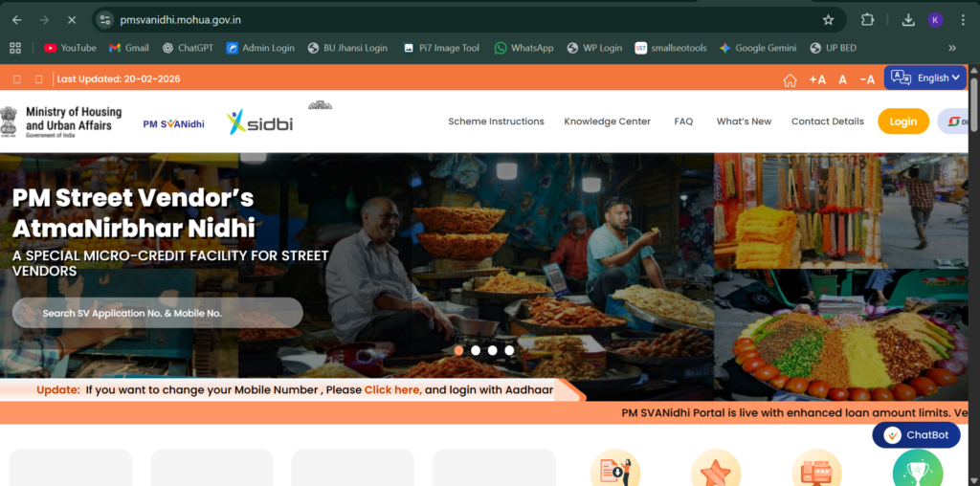Click the Last Updated: 20-02-2026 text

pyautogui.click(x=119, y=78)
